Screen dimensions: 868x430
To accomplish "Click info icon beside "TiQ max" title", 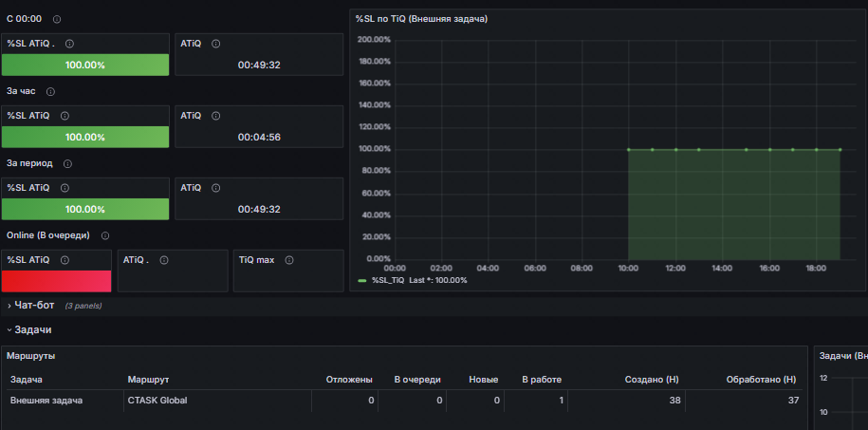I will [x=289, y=260].
